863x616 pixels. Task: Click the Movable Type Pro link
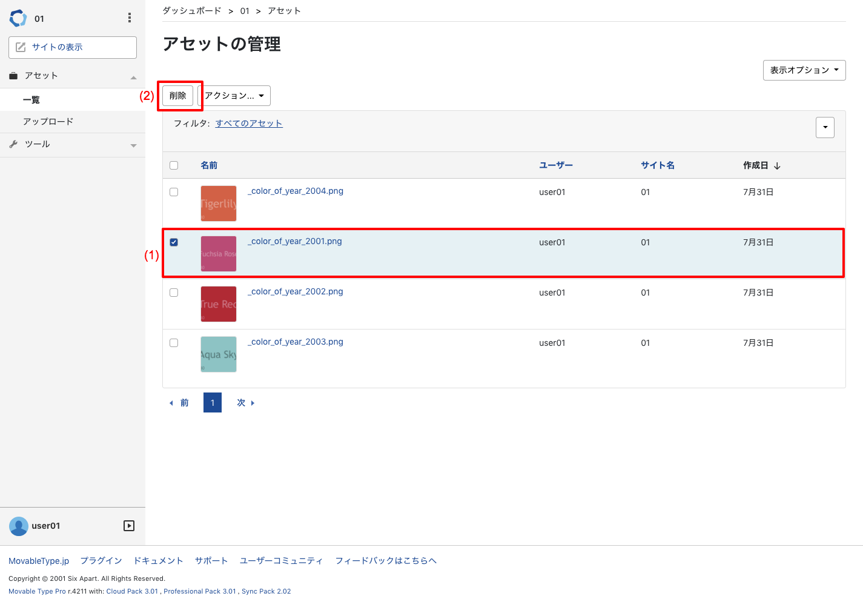click(x=37, y=591)
